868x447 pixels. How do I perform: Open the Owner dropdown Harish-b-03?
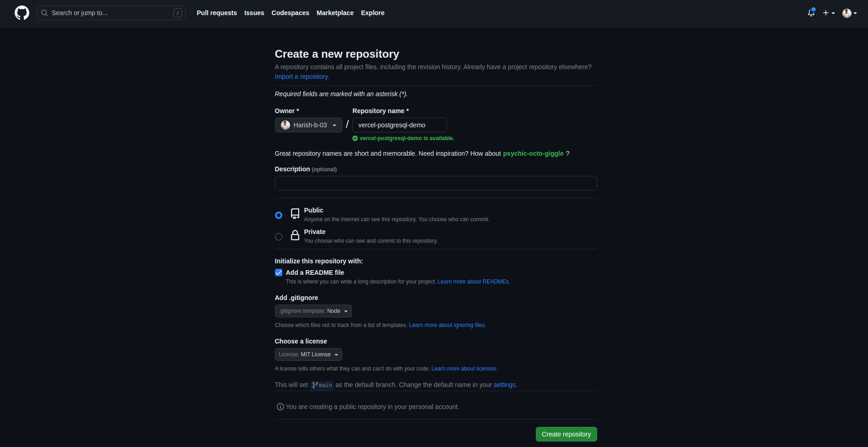[x=308, y=125]
